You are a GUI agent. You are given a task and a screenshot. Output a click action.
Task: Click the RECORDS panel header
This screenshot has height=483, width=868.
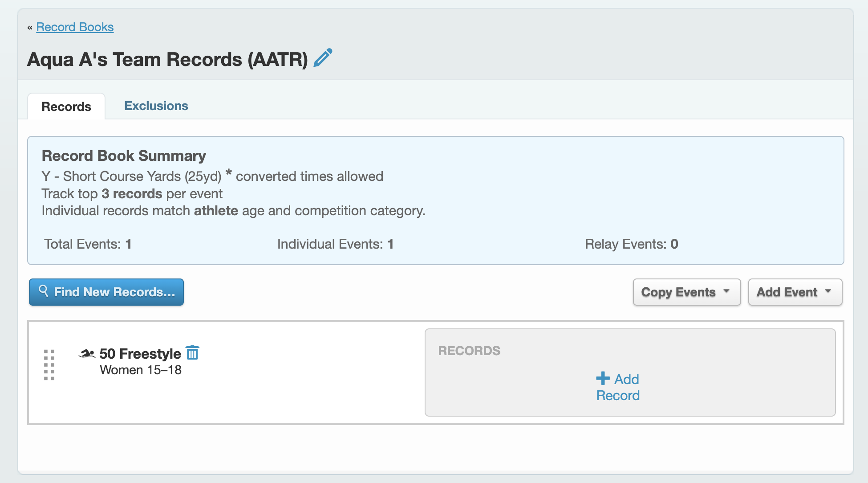[x=469, y=351]
